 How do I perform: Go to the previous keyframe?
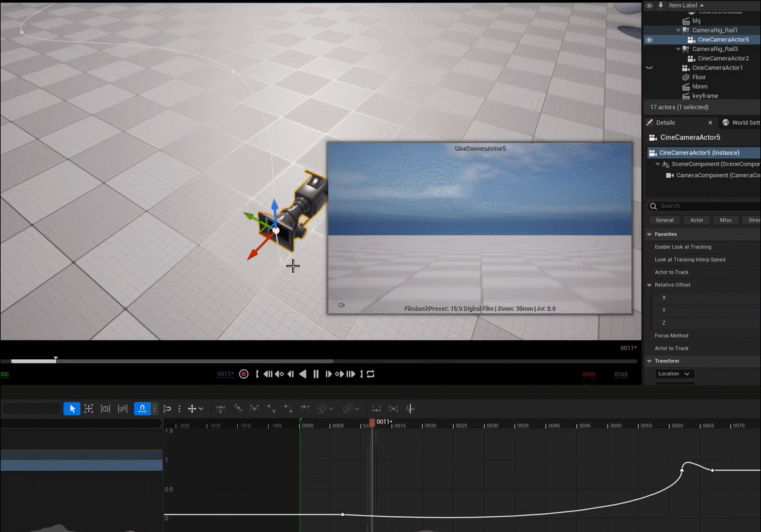coord(279,374)
